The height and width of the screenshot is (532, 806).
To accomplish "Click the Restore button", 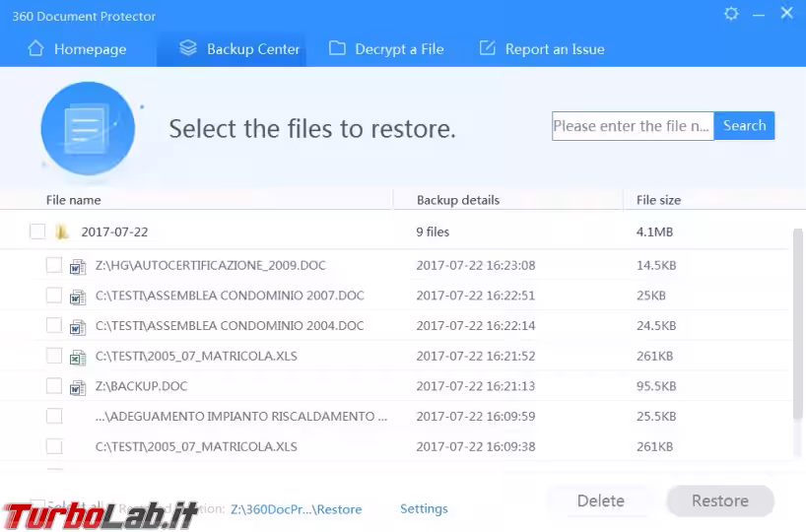I will pos(720,500).
